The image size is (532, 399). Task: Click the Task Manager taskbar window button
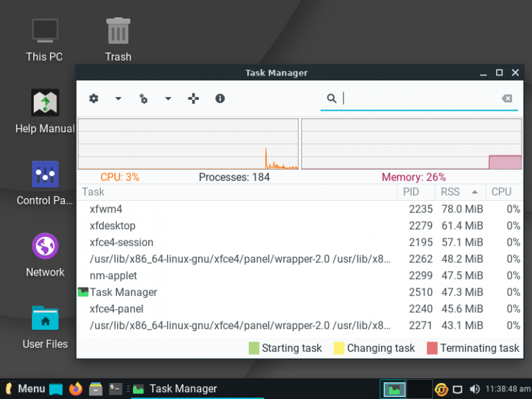pos(197,389)
